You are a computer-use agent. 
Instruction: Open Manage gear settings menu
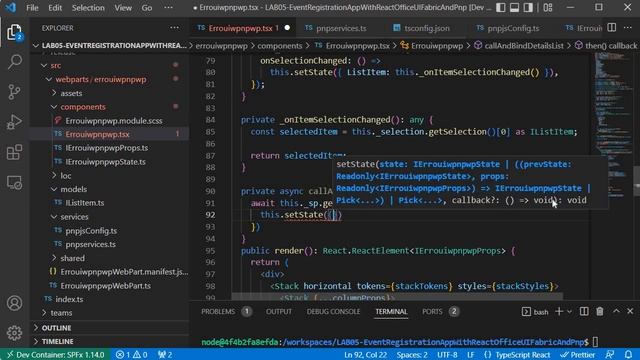coord(14,333)
